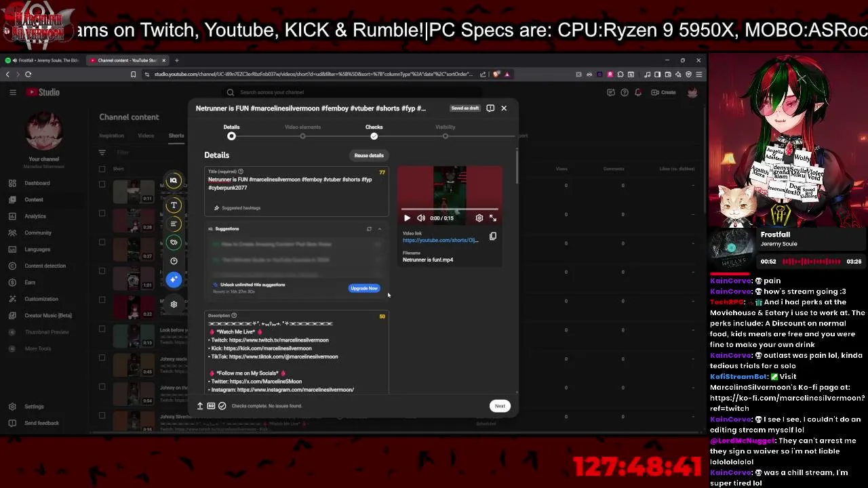Tick the select-all checkbox in table header
The image size is (868, 488).
102,169
